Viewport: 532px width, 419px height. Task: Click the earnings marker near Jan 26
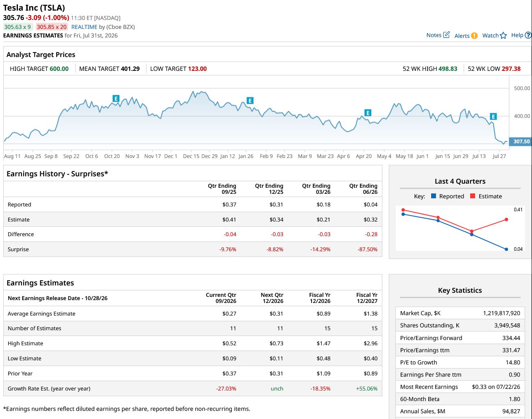(250, 101)
